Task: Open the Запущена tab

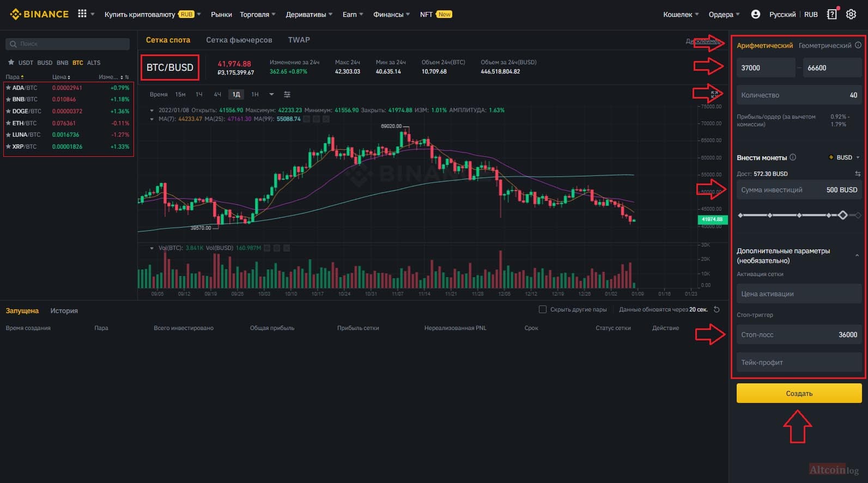Action: [22, 310]
